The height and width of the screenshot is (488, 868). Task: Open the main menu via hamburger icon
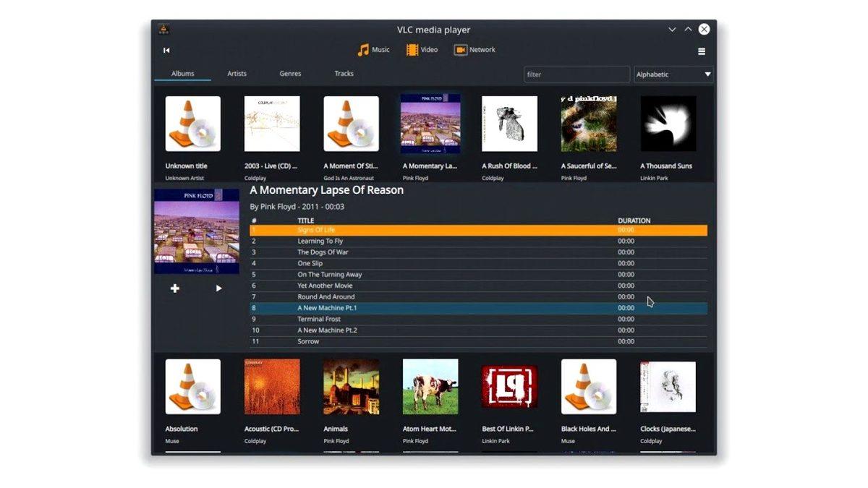[701, 51]
